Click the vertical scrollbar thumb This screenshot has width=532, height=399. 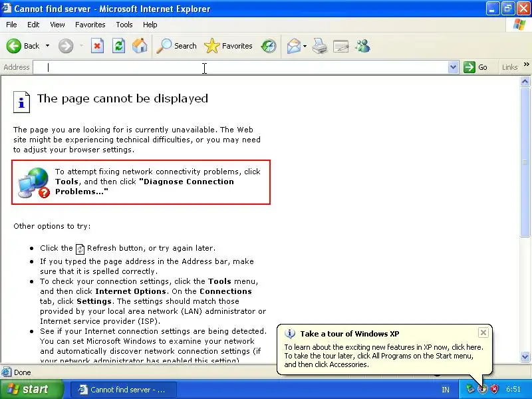coord(525,162)
